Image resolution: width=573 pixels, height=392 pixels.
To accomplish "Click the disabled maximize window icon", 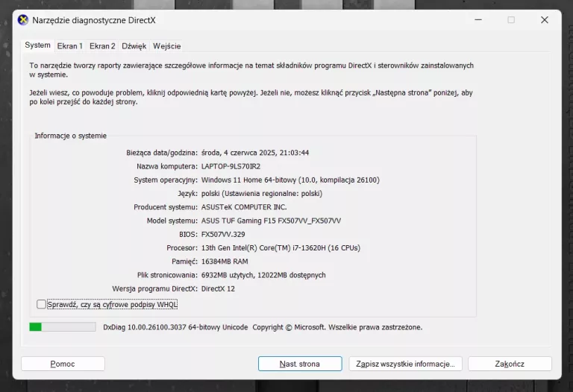I will 511,19.
